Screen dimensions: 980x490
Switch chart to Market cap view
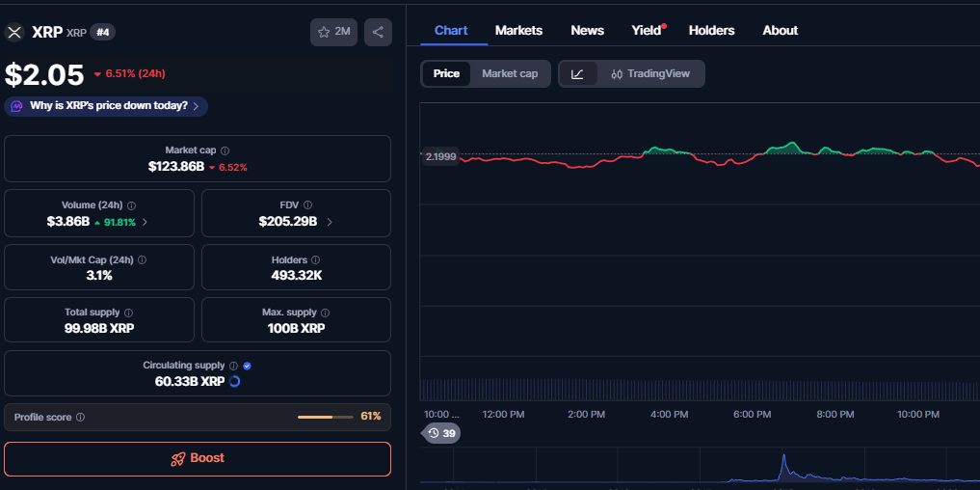pos(510,74)
